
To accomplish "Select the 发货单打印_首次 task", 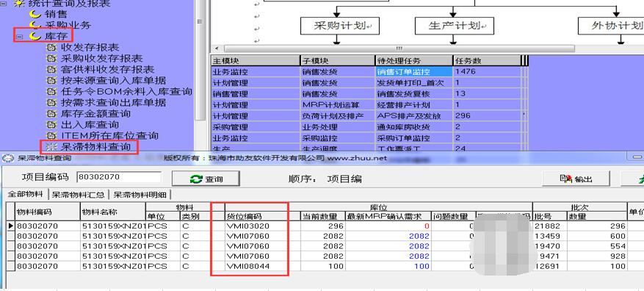I will (413, 82).
